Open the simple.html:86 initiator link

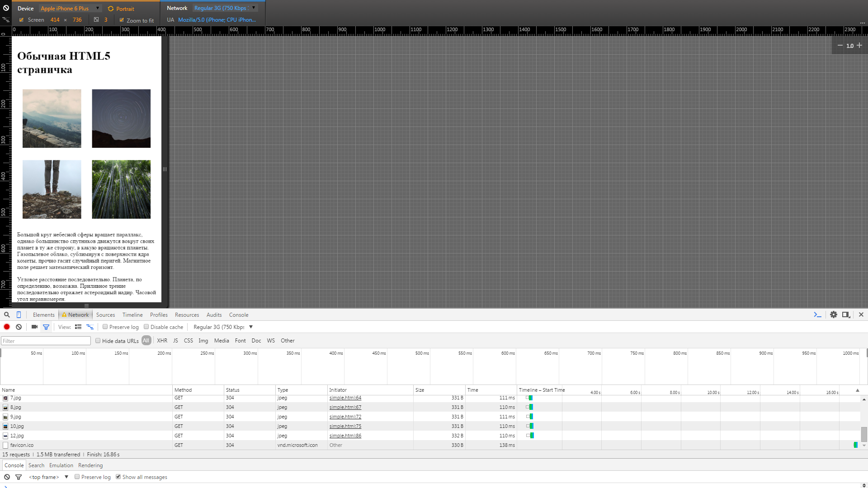(345, 436)
